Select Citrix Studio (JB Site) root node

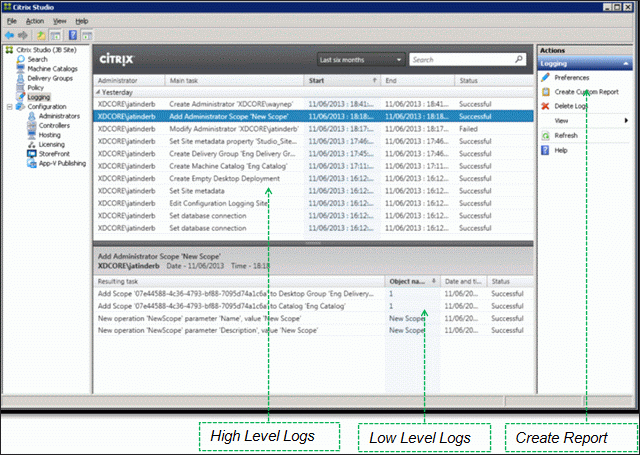coord(46,50)
